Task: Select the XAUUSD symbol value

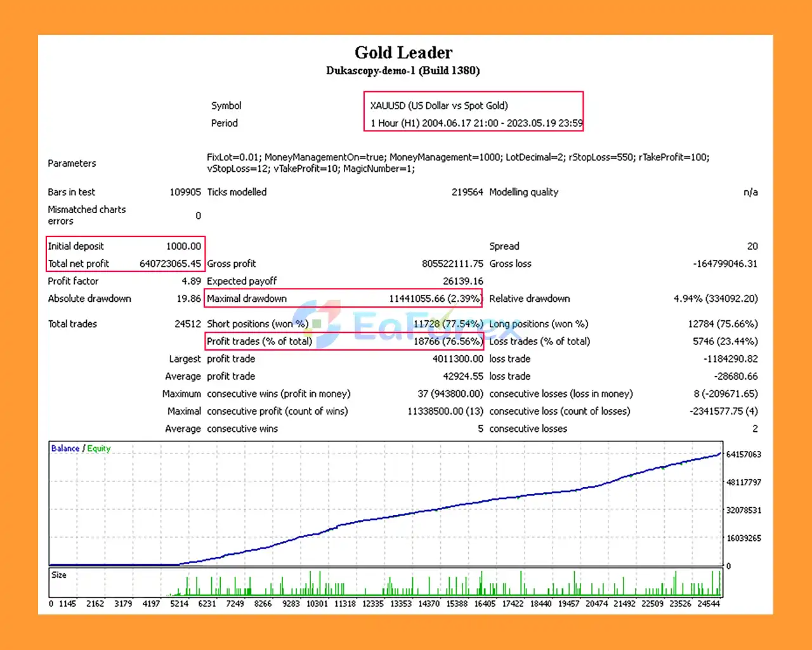Action: [x=439, y=106]
